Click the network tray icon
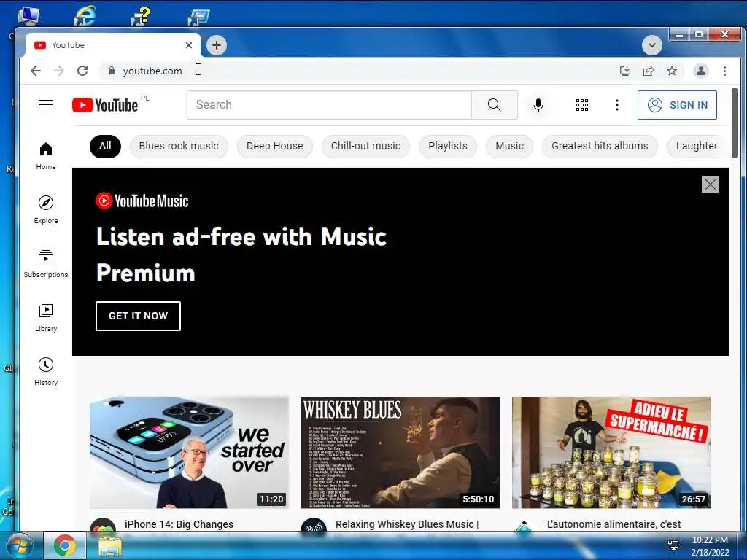 pos(673,545)
